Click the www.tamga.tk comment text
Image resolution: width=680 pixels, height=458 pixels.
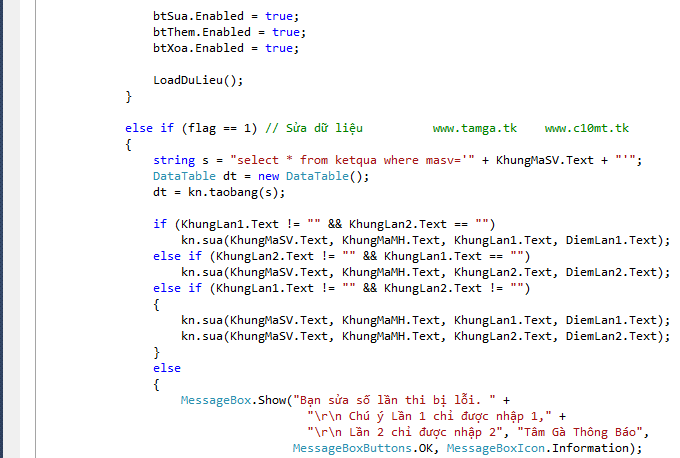[x=474, y=128]
